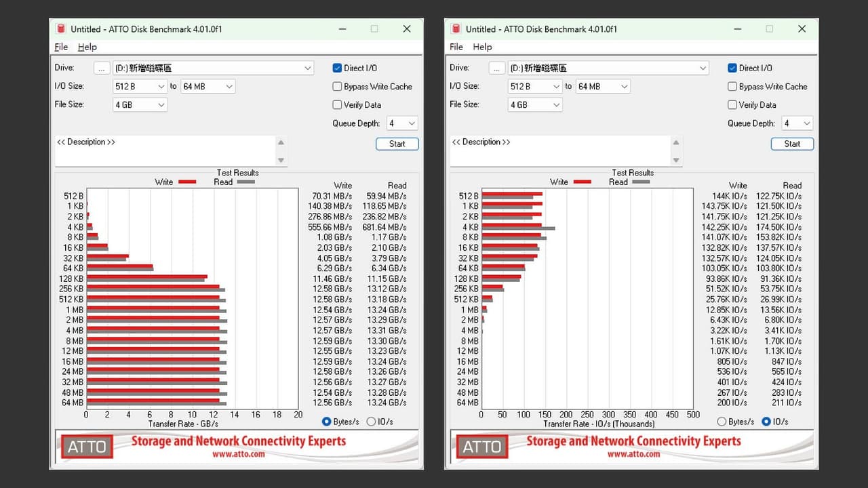Click the drive browse '...' button in right window

coord(497,68)
